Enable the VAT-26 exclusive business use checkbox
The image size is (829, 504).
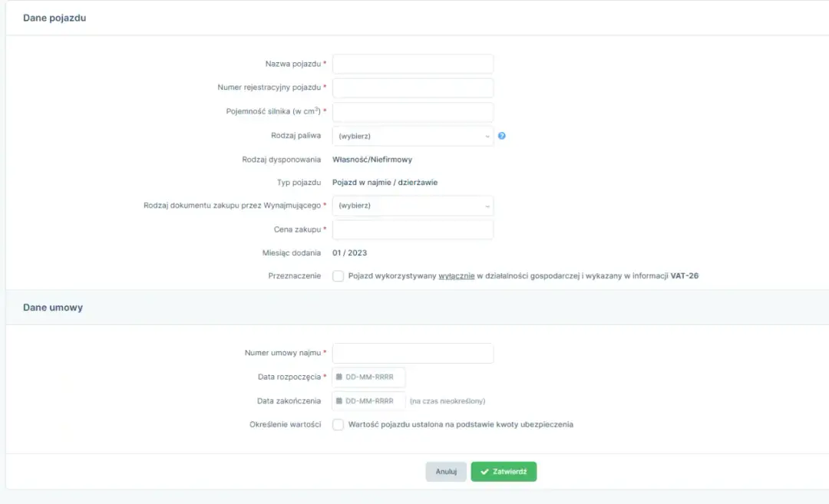click(x=338, y=276)
